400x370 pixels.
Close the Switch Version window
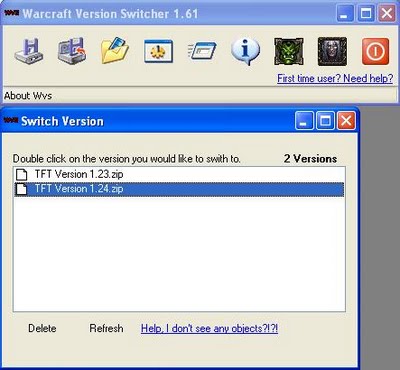tap(346, 120)
